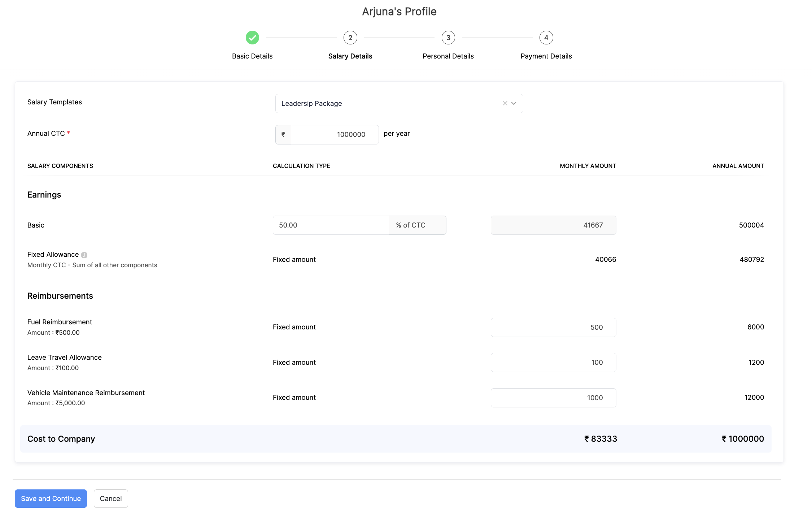The height and width of the screenshot is (523, 812).
Task: Expand the % of CTC calculation type dropdown for Basic
Action: click(418, 225)
